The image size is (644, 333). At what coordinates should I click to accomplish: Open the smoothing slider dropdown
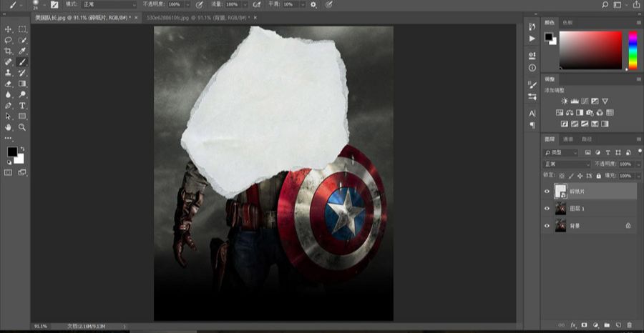click(x=303, y=4)
